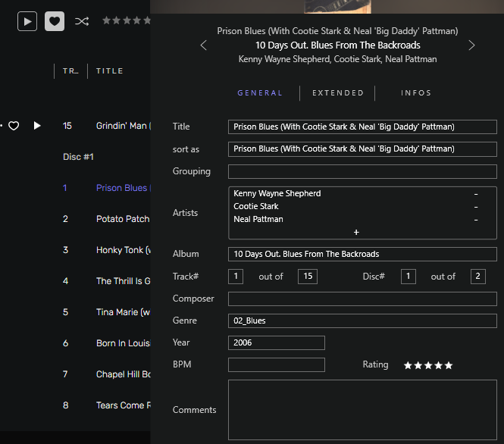Viewport: 504px width, 444px height.
Task: Favorite the Grindin' Man track heart
Action: (x=14, y=126)
